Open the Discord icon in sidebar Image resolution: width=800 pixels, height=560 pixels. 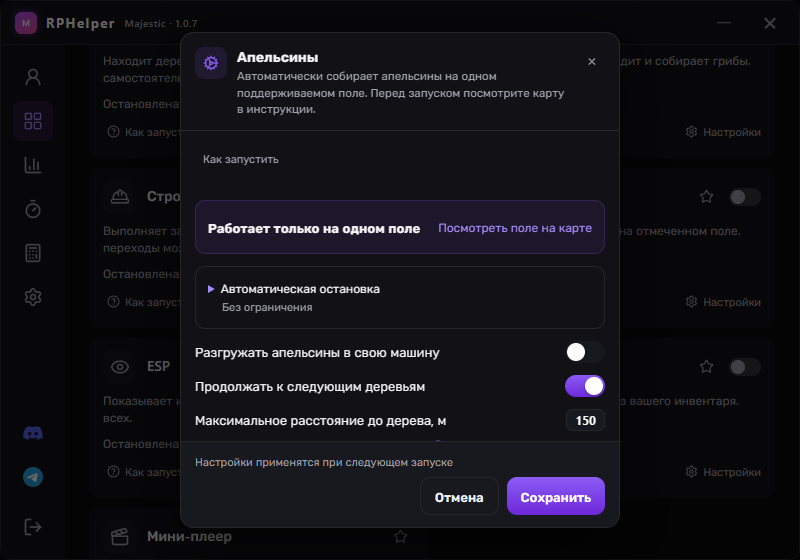coord(33,434)
